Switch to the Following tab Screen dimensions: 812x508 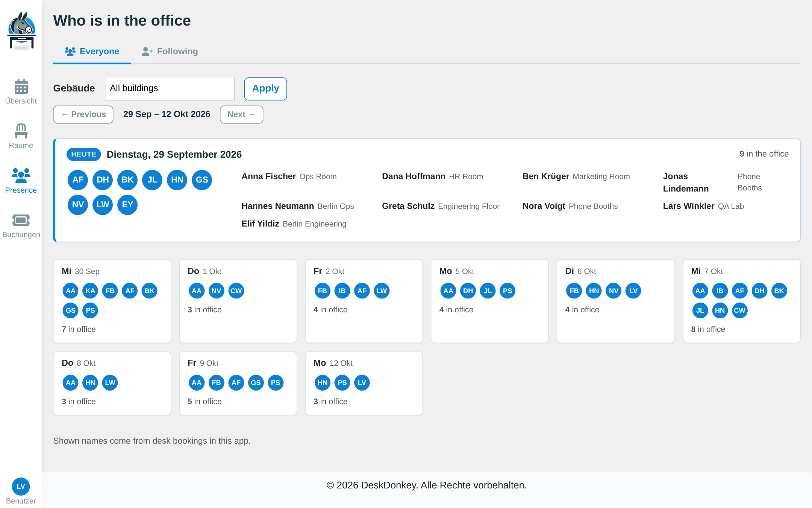tap(170, 51)
